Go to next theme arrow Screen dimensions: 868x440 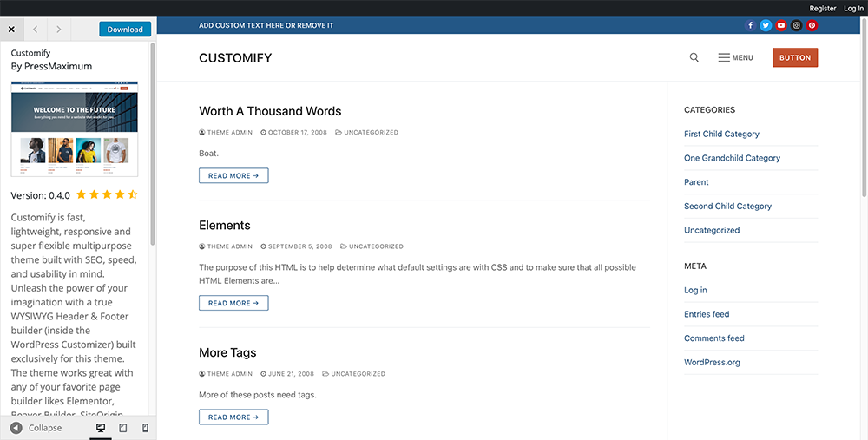(x=59, y=30)
